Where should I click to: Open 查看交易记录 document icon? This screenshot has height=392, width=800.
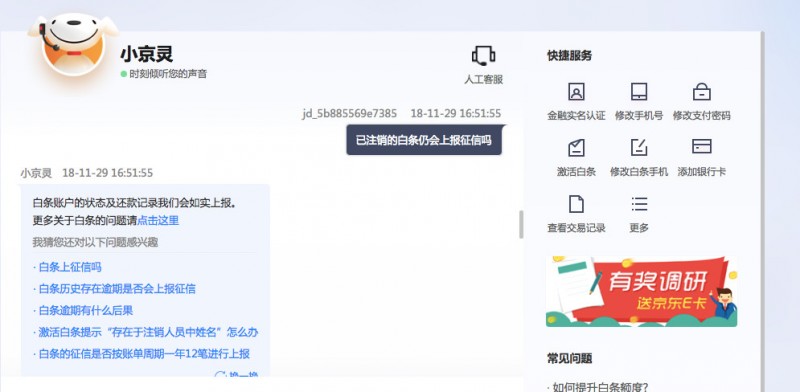click(576, 204)
